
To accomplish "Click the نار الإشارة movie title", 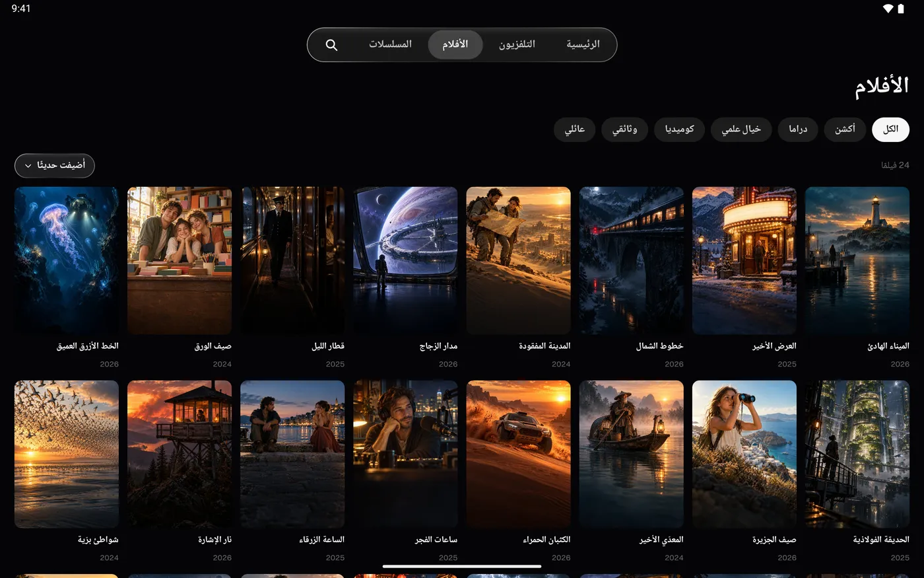I will [x=215, y=540].
